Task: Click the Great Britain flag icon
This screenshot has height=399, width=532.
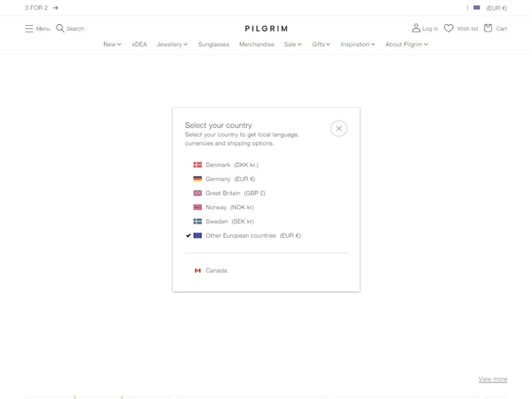Action: coord(198,193)
